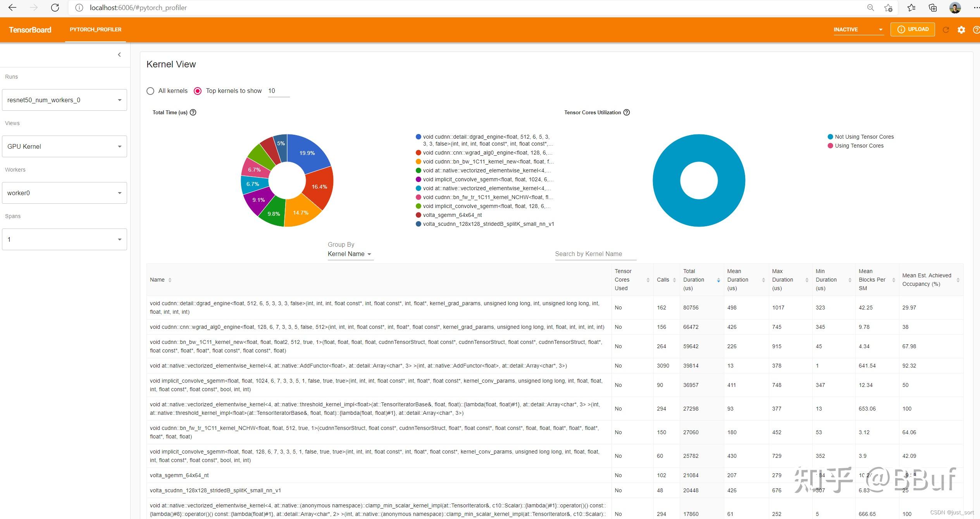Open Tensor Cores Utilization help icon
This screenshot has width=980, height=519.
tap(627, 112)
